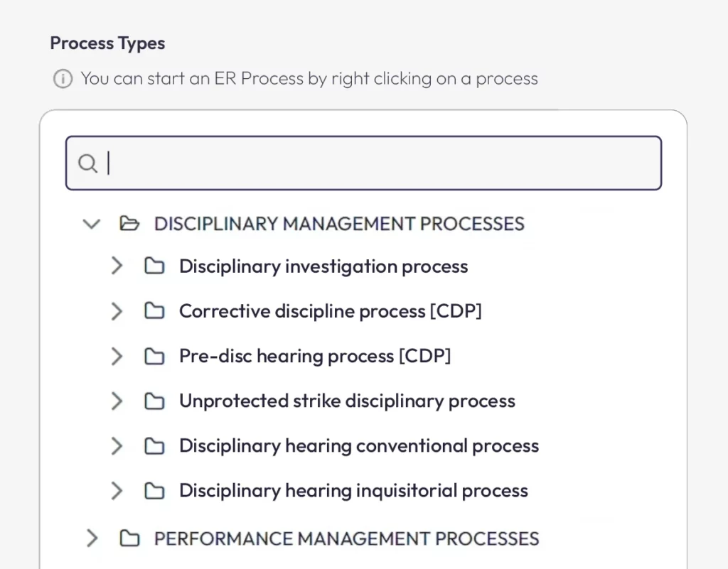
Task: Select Disciplinary hearing conventional process item
Action: click(x=359, y=446)
